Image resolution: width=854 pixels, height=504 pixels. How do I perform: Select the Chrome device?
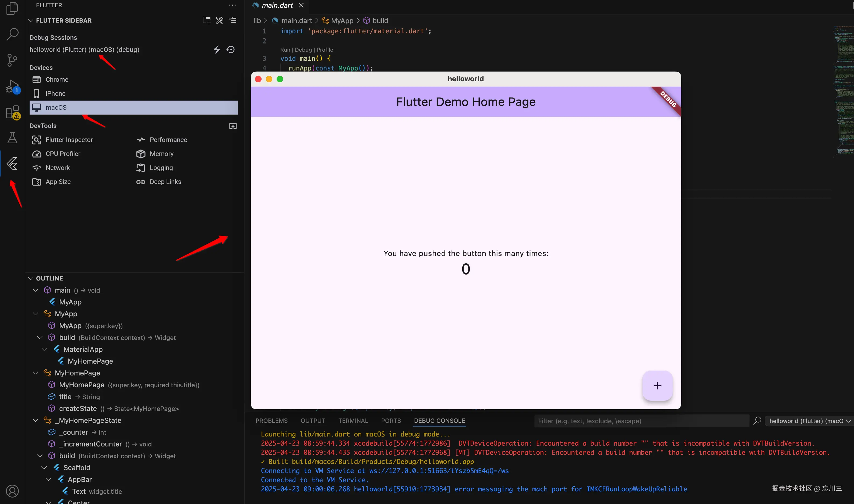(57, 79)
